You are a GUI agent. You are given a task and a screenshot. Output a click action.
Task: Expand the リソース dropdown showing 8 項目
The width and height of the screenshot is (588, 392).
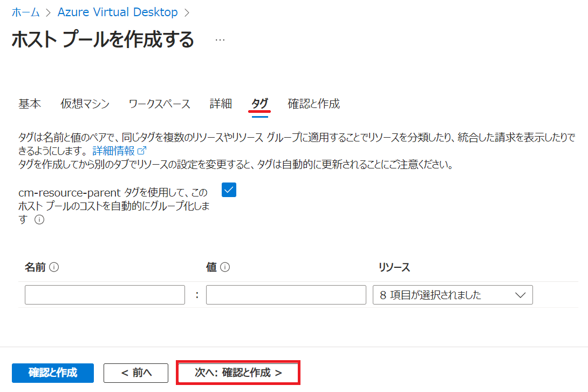(453, 295)
